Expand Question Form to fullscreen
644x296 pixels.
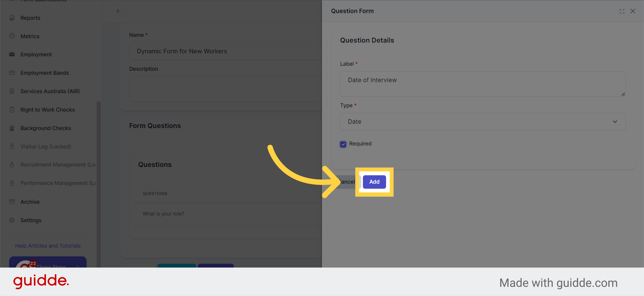coord(622,11)
